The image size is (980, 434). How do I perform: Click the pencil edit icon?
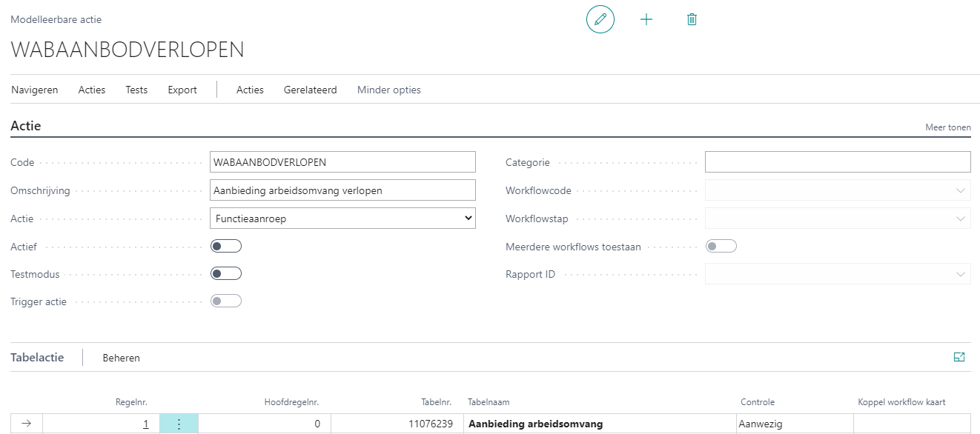coord(600,19)
